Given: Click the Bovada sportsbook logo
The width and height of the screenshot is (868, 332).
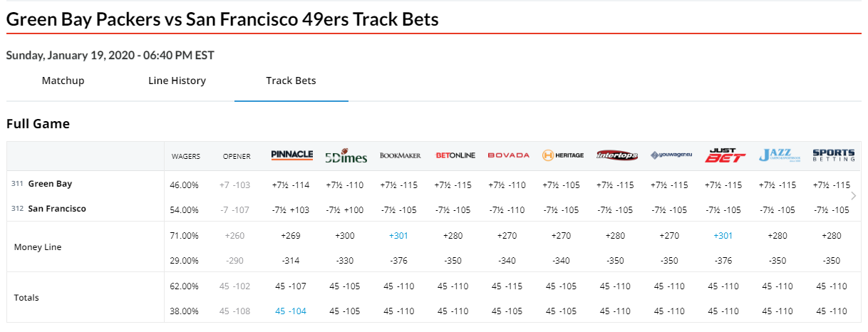Looking at the screenshot, I should [x=509, y=155].
